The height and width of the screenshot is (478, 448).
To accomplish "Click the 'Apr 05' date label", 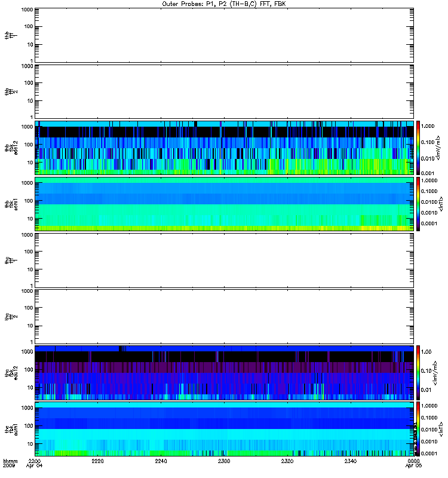I will tap(413, 465).
